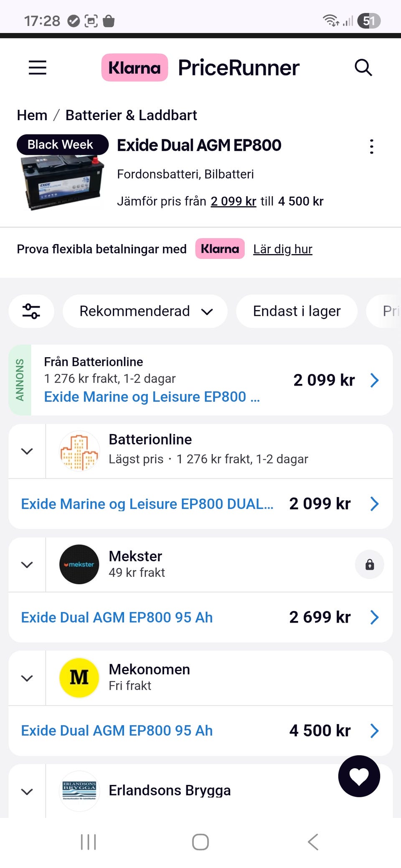
Task: Go to Hem in breadcrumb
Action: coord(32,115)
